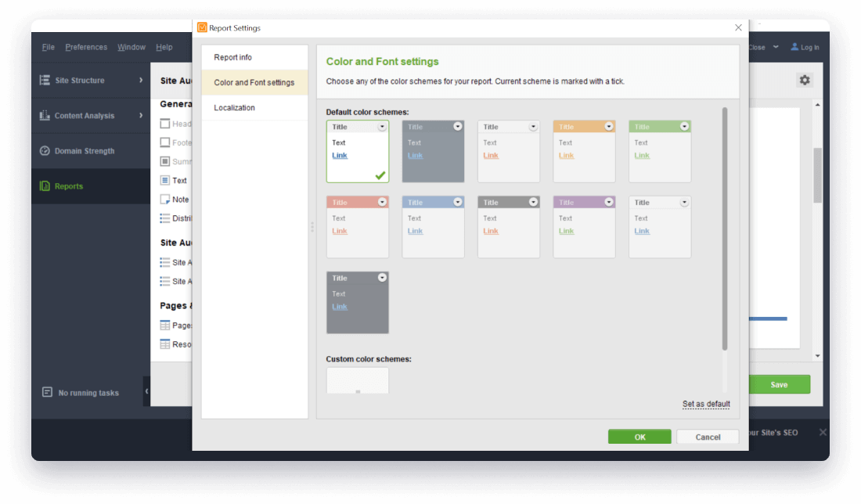Screen dimensions: 861x504
Task: Click the Content Analysis bar chart icon
Action: click(x=45, y=115)
